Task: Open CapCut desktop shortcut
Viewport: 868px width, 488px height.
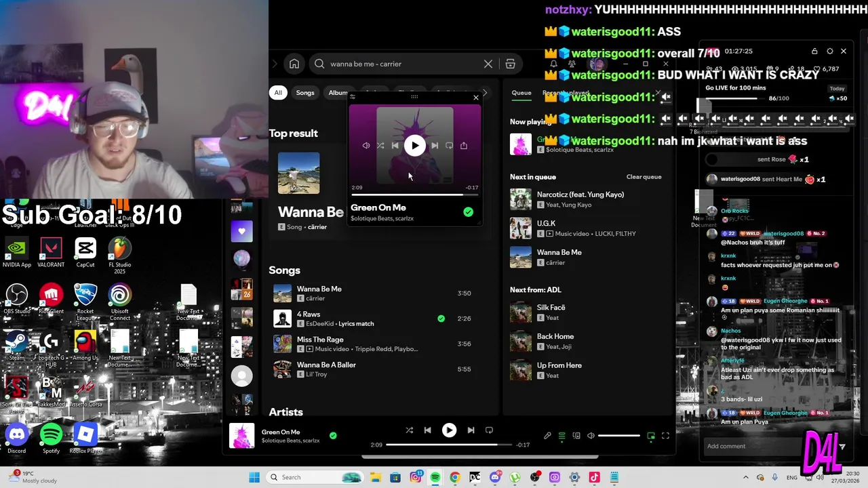Action: click(x=85, y=253)
